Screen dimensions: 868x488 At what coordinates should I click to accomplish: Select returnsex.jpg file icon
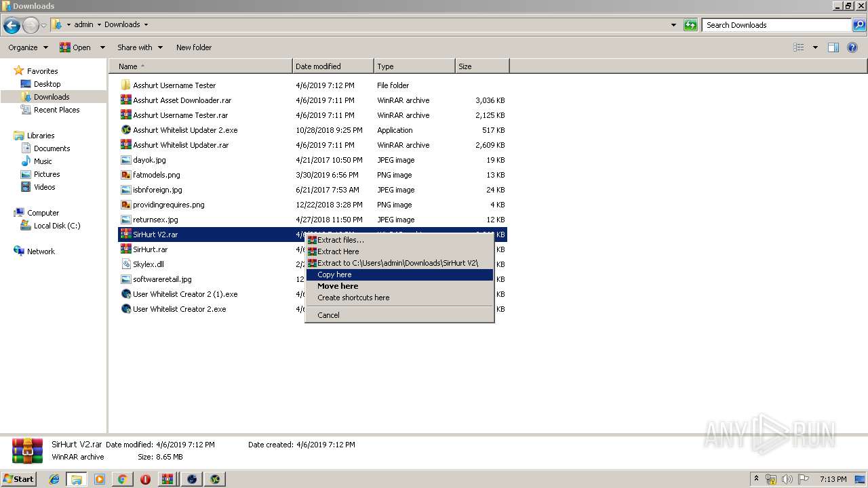click(x=125, y=220)
